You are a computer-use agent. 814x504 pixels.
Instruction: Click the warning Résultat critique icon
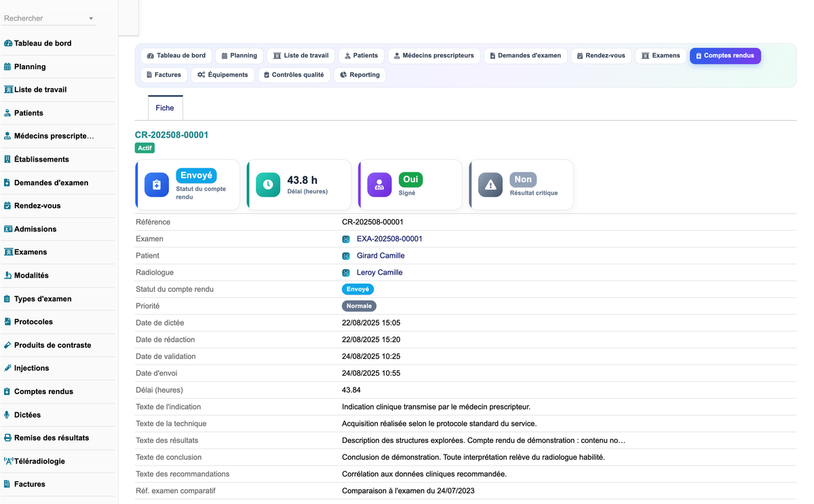(490, 185)
